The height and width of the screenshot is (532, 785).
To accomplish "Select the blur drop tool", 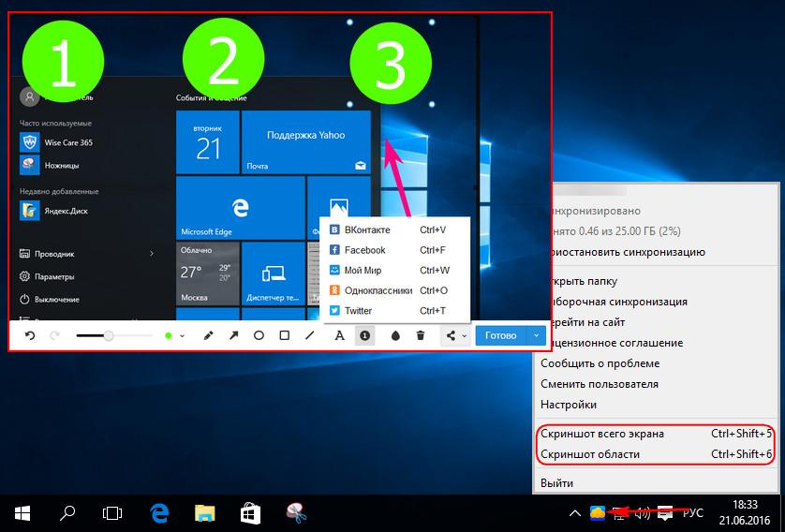I will pyautogui.click(x=395, y=336).
